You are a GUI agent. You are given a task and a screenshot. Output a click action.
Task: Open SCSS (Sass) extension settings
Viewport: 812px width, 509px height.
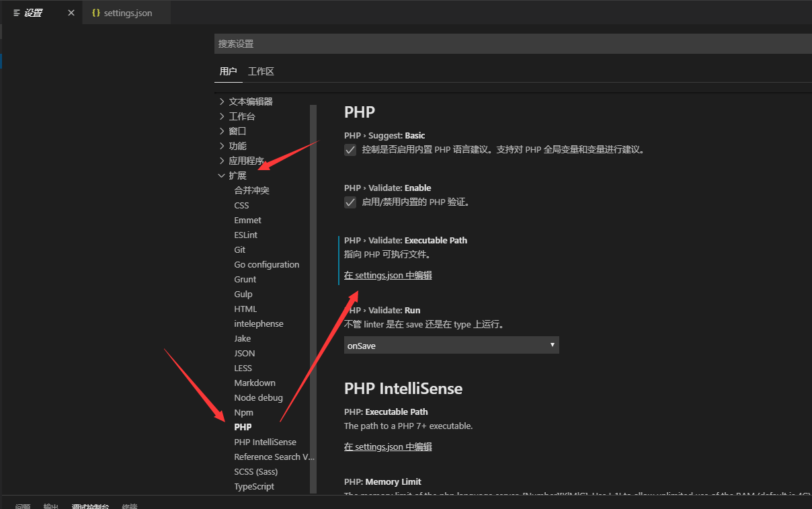pos(255,471)
